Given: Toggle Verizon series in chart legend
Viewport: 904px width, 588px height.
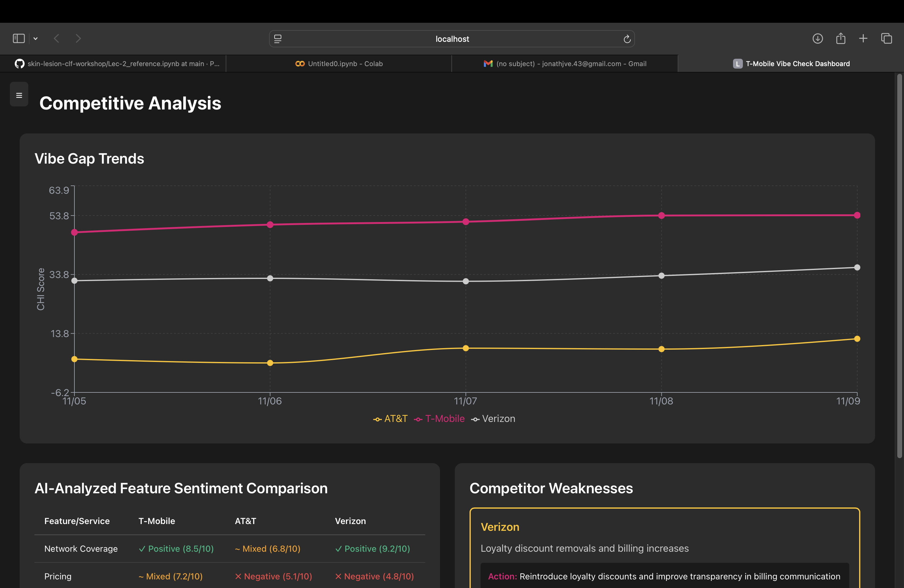Looking at the screenshot, I should click(x=493, y=419).
